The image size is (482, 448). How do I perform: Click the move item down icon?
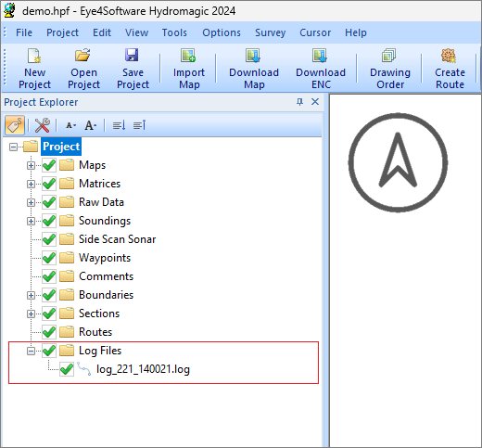pyautogui.click(x=119, y=125)
